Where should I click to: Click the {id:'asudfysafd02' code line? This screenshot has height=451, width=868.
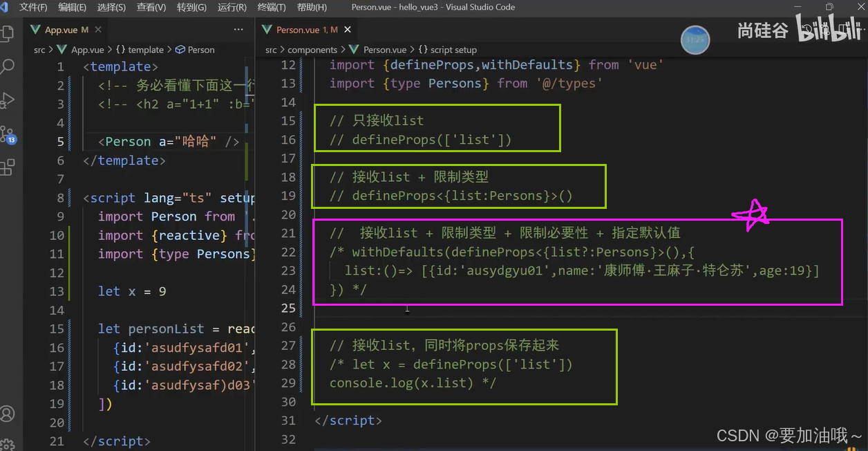(x=184, y=366)
